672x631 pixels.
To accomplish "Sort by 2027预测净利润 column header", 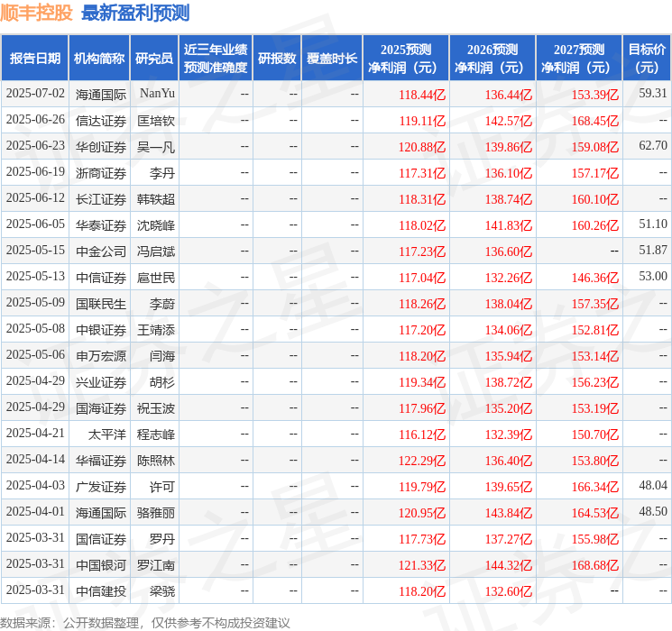I will click(x=579, y=59).
